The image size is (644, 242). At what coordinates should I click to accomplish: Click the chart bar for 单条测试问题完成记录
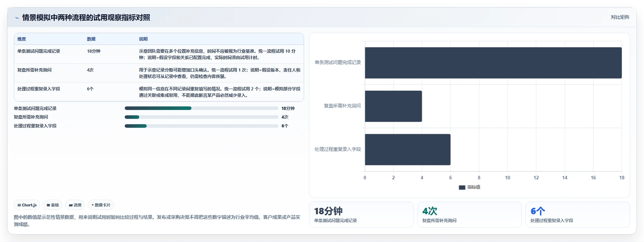(x=493, y=63)
